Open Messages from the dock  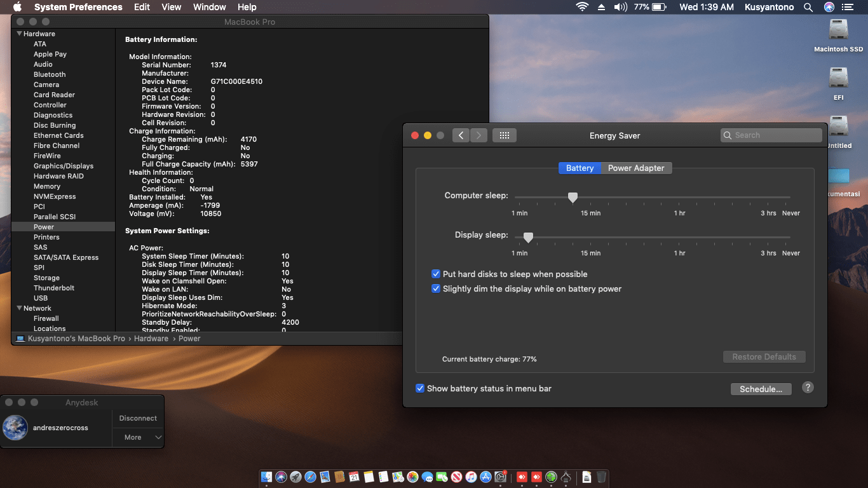427,477
